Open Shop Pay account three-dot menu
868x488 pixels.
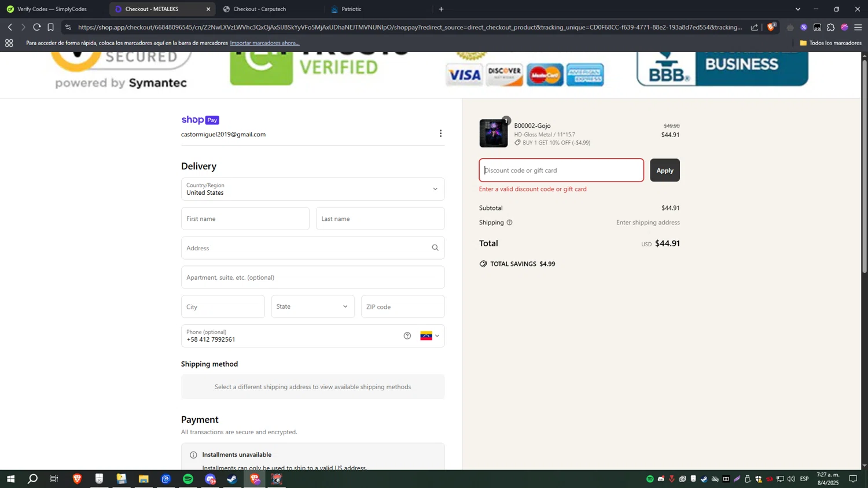pos(440,134)
